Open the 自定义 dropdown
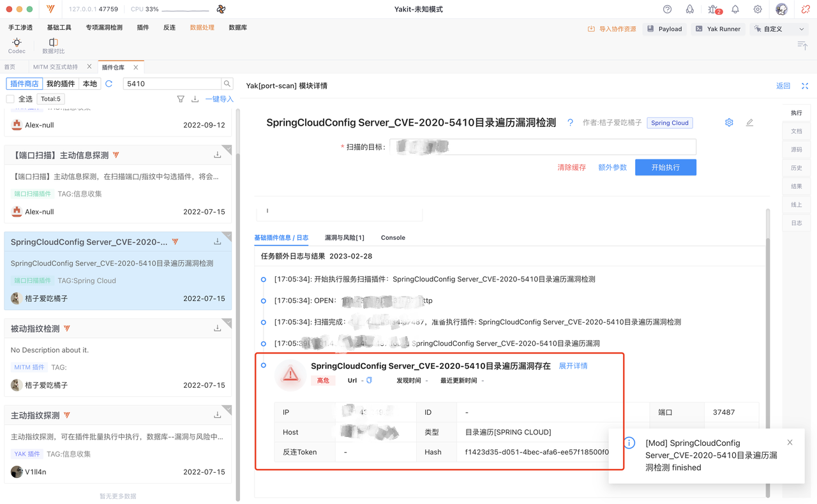The height and width of the screenshot is (504, 817). tap(779, 29)
